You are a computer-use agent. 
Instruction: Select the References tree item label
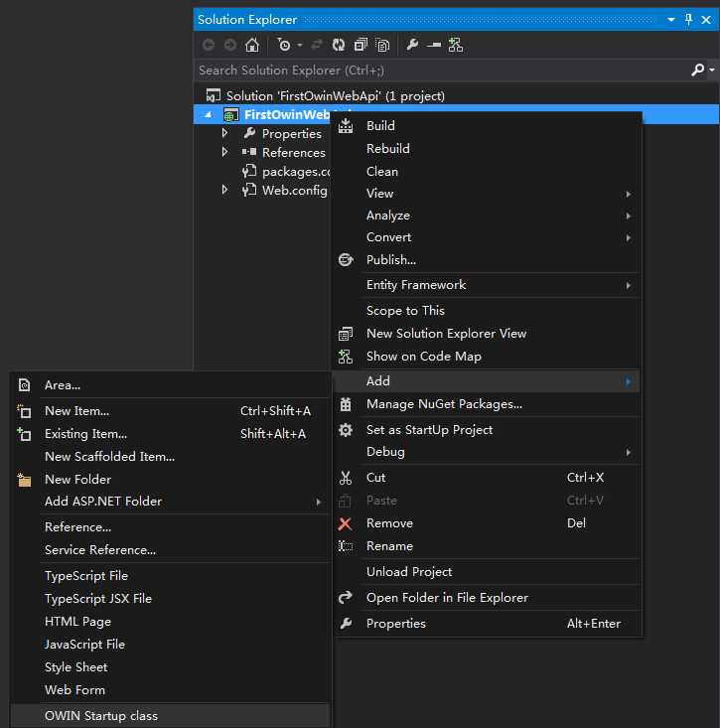coord(294,152)
